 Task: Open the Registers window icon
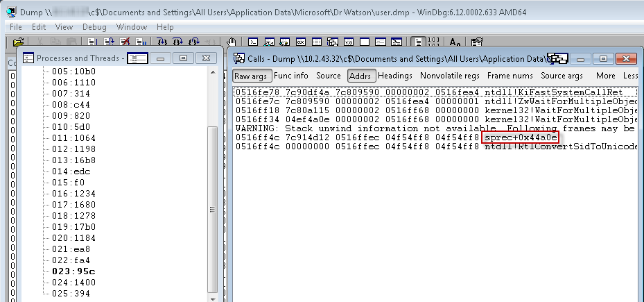299,42
